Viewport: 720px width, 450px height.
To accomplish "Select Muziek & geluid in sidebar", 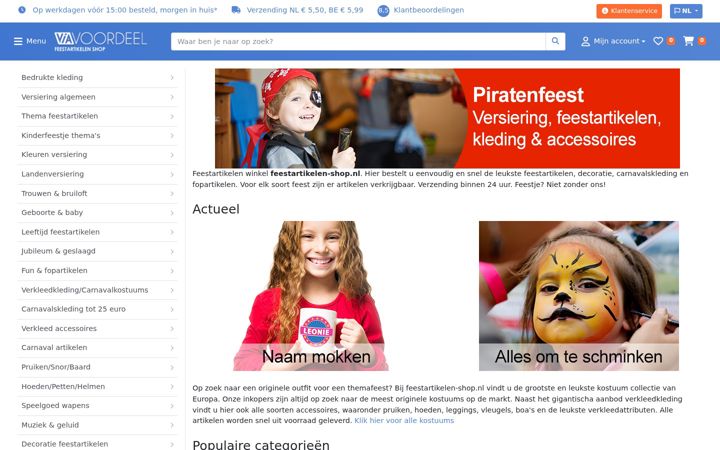I will (97, 425).
